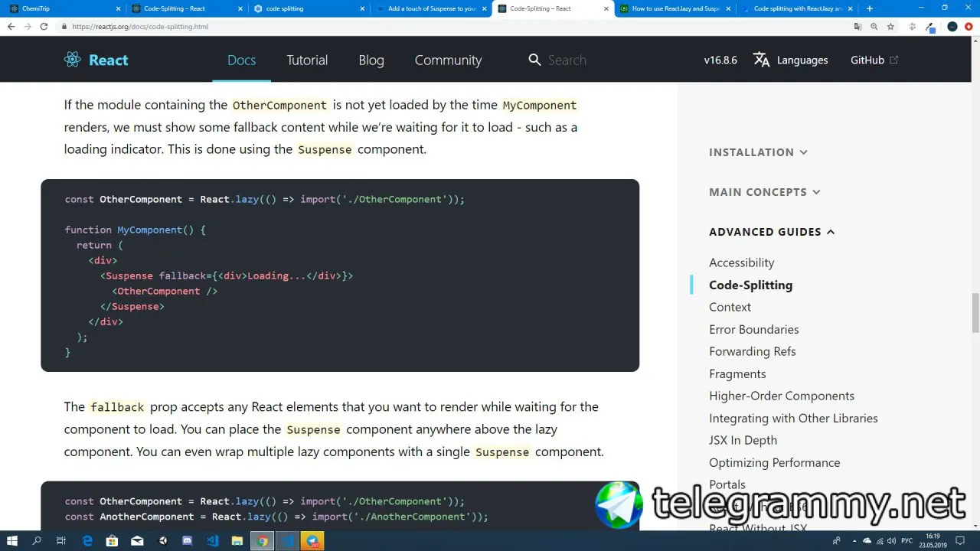Open the Chrome three-dot menu
Screen dimensions: 980x551
coord(969,27)
